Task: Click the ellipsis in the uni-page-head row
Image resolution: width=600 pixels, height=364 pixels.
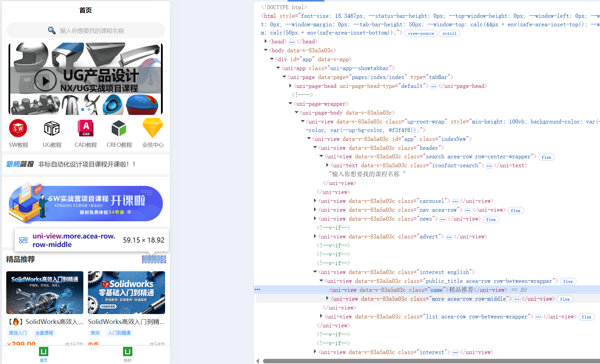Action: [434, 87]
